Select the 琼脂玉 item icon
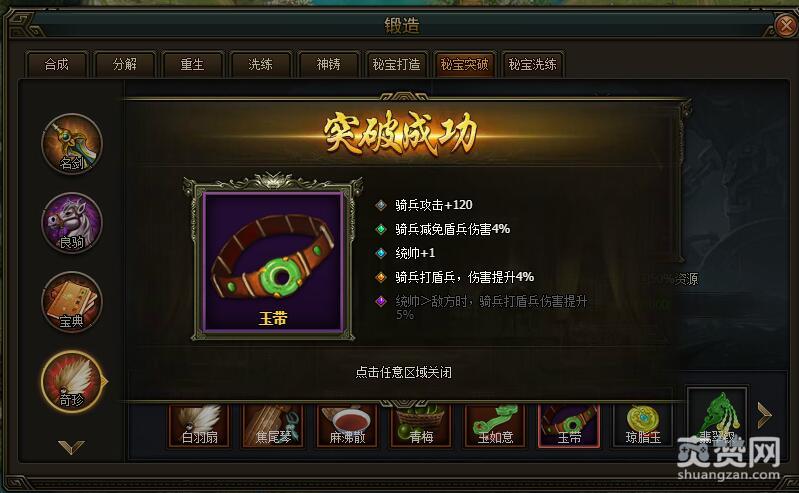Image resolution: width=799 pixels, height=493 pixels. (643, 425)
